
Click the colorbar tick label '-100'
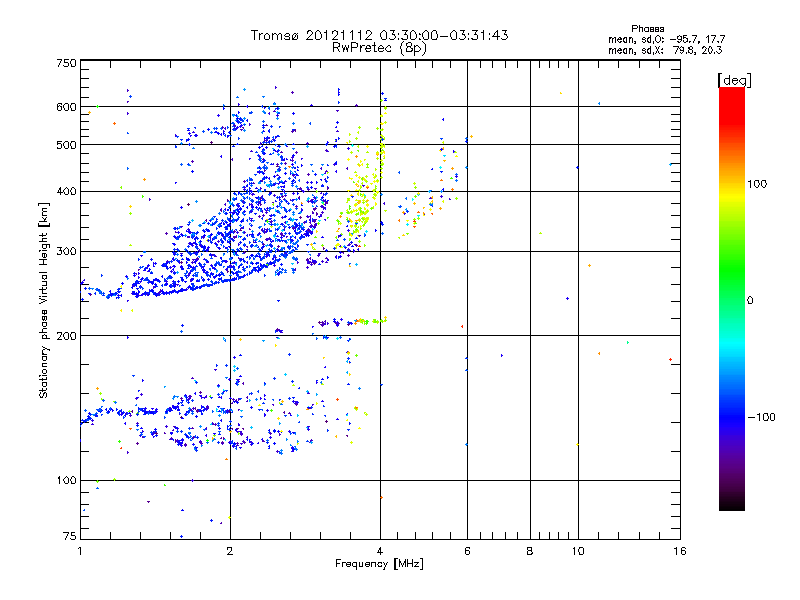coord(761,417)
